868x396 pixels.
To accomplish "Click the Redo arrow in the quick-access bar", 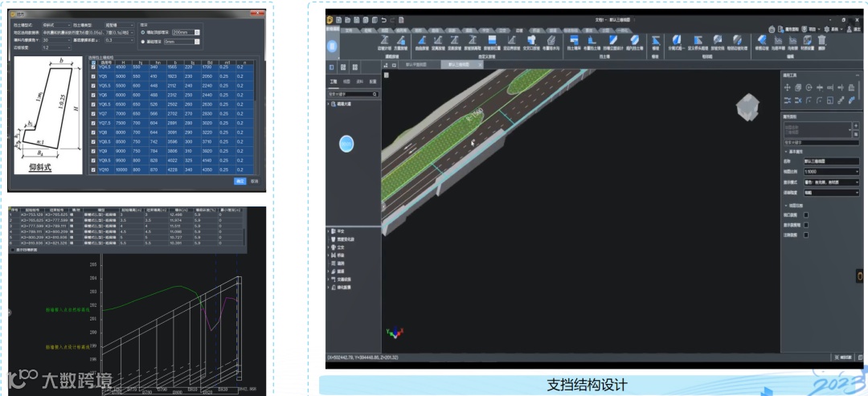I will pyautogui.click(x=392, y=20).
